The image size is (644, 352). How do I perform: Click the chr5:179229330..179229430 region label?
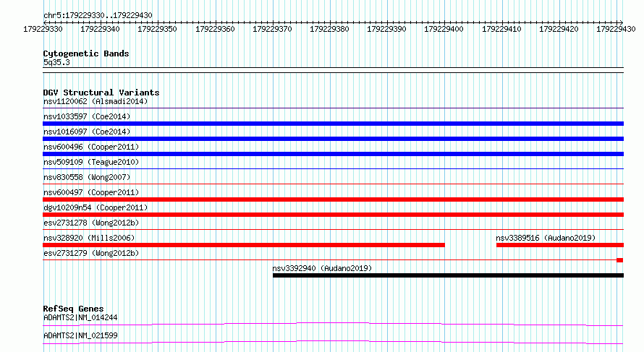tap(98, 15)
